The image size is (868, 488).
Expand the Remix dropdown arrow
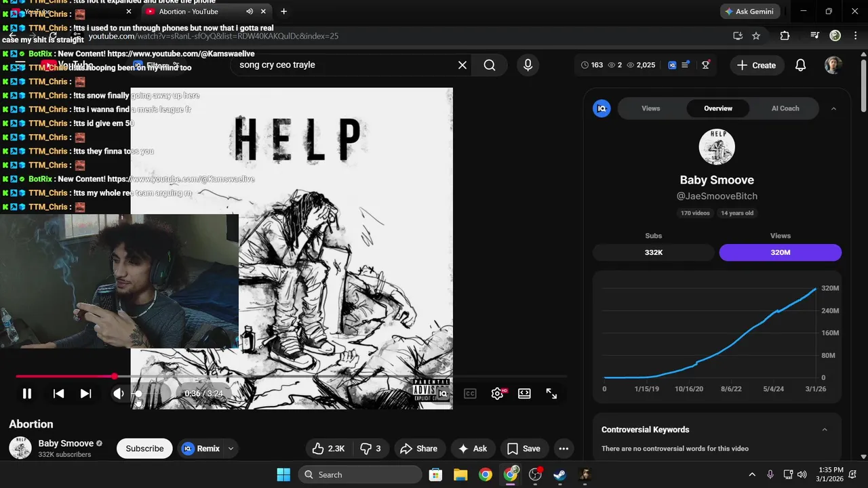click(x=231, y=449)
